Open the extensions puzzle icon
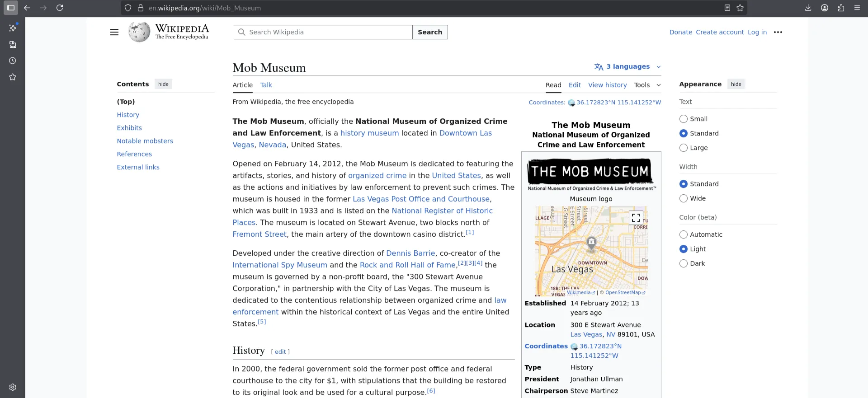Image resolution: width=868 pixels, height=398 pixels. pos(841,8)
